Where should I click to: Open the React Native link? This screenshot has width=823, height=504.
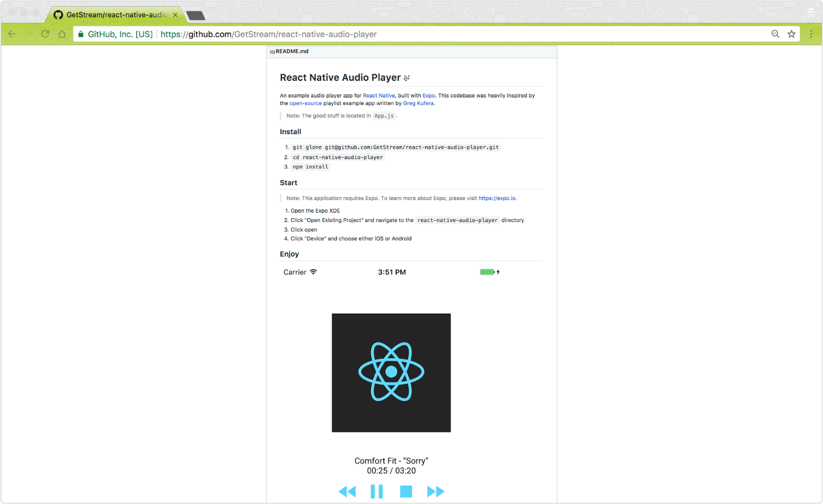[379, 96]
